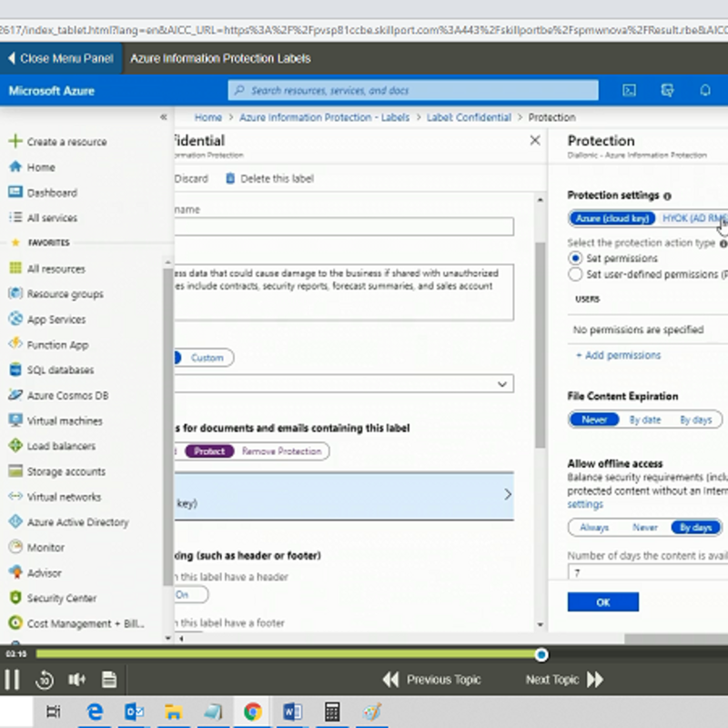Go to Home breadcrumb
This screenshot has height=728, width=728.
click(207, 117)
